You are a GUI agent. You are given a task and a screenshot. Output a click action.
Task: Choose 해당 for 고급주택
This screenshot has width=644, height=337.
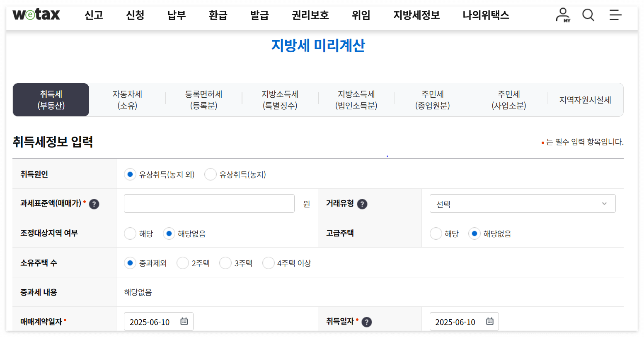pyautogui.click(x=436, y=233)
